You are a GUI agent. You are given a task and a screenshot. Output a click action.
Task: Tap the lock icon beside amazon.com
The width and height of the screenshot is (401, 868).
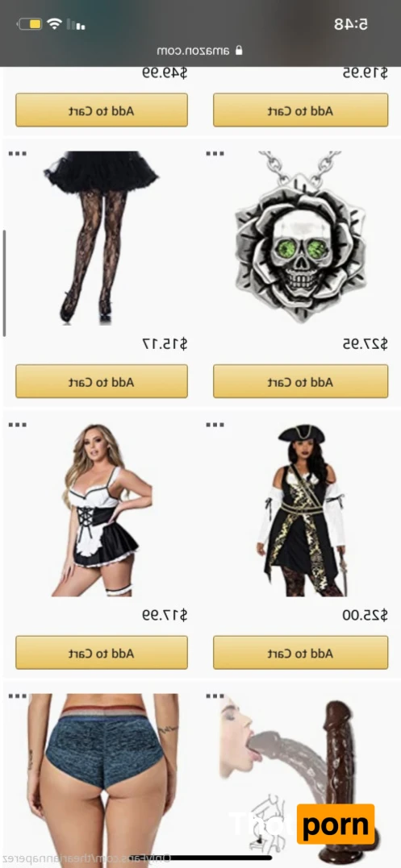click(x=239, y=51)
